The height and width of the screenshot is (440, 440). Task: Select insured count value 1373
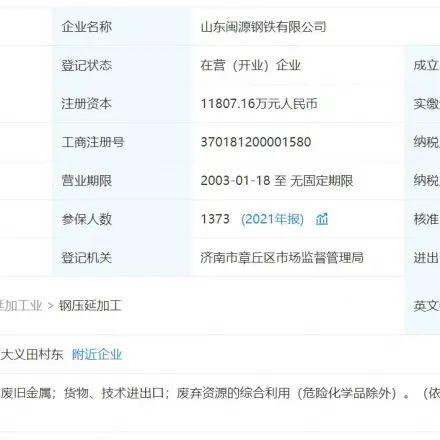coord(215,219)
